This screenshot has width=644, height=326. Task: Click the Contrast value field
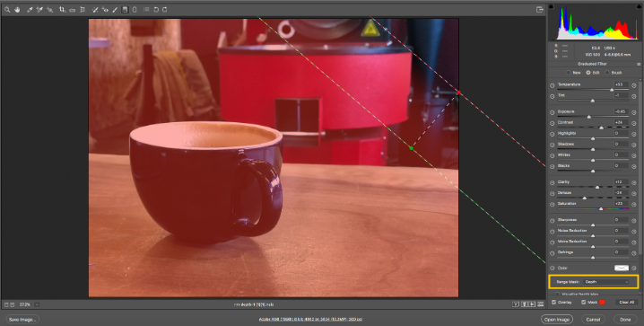pos(622,122)
